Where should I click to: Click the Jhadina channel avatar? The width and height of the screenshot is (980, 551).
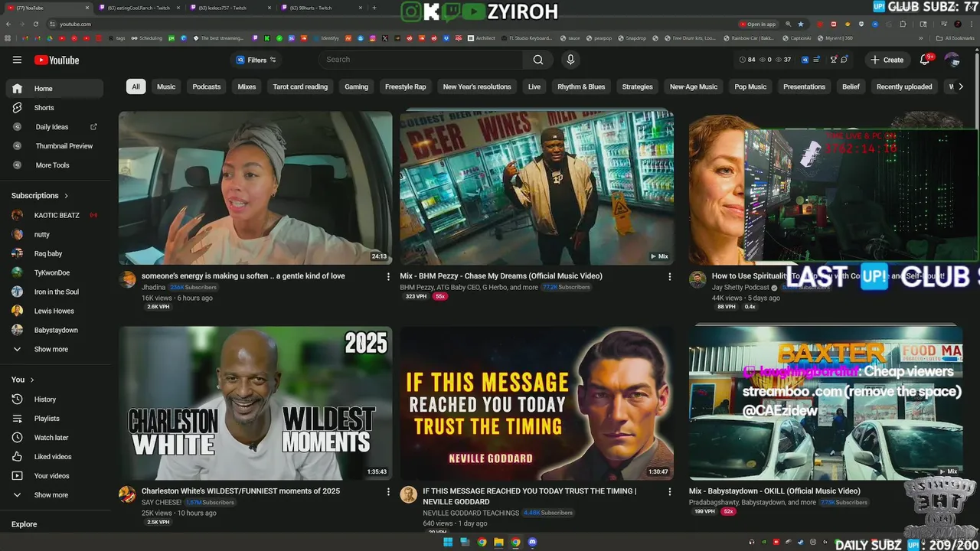[x=127, y=279]
